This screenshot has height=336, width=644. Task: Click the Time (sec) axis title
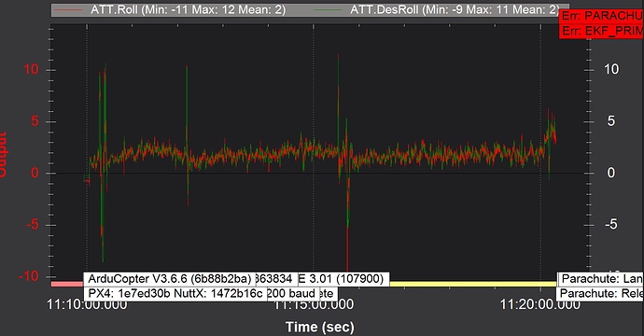coord(319,328)
